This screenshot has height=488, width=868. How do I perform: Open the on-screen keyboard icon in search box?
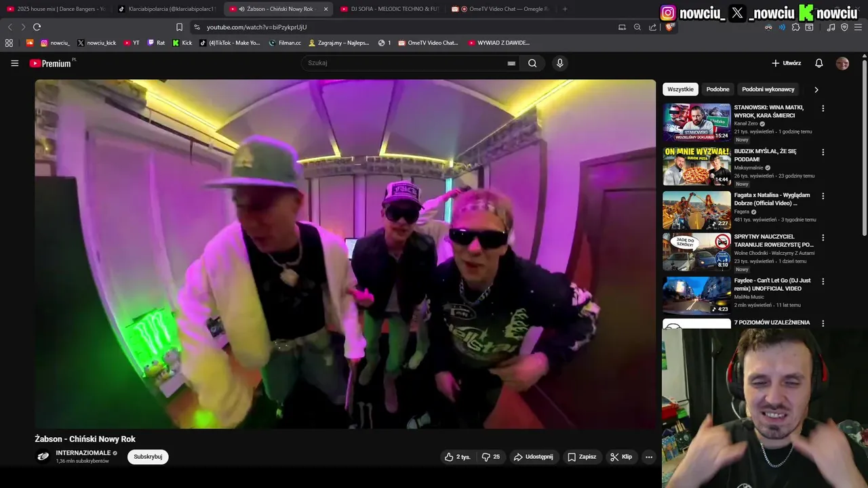[511, 63]
